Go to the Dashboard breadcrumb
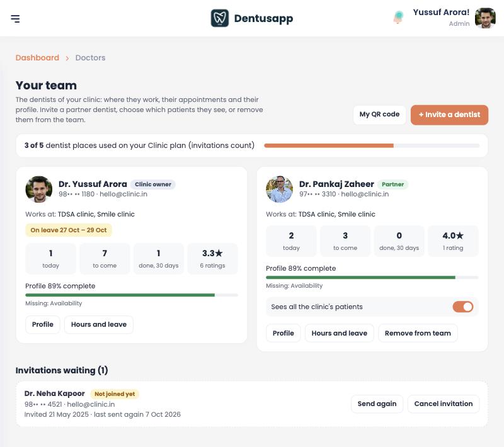This screenshot has height=447, width=504. [x=37, y=58]
